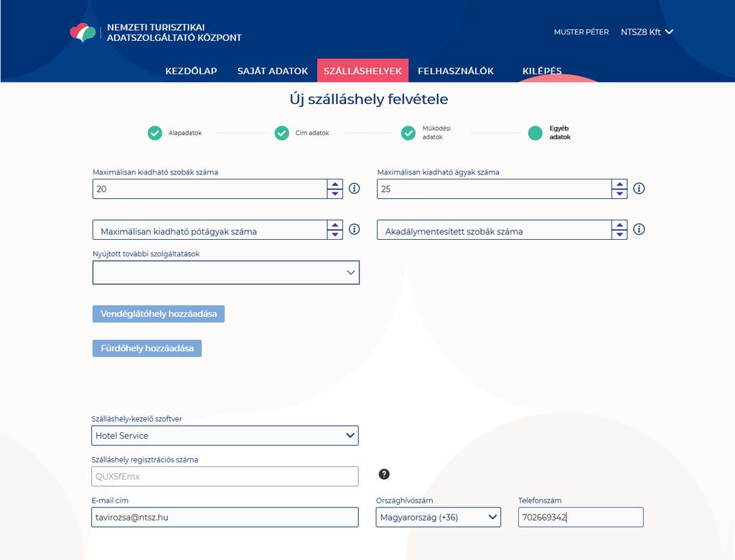Click the Nemzeti Turisztikai Adatszolgáltató Központ title
The width and height of the screenshot is (735, 560).
[174, 32]
